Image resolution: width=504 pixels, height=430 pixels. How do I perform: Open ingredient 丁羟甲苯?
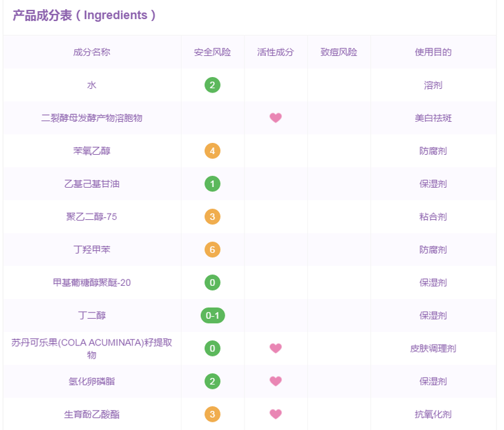point(92,249)
